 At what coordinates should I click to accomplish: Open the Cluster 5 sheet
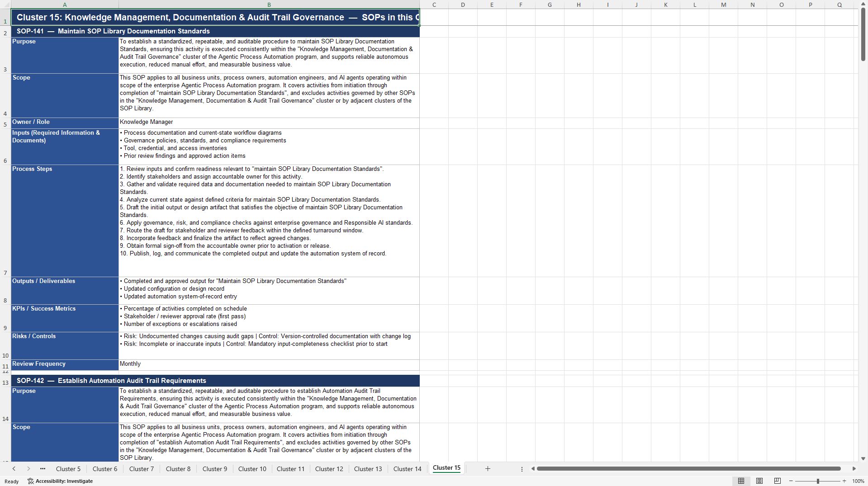point(68,469)
